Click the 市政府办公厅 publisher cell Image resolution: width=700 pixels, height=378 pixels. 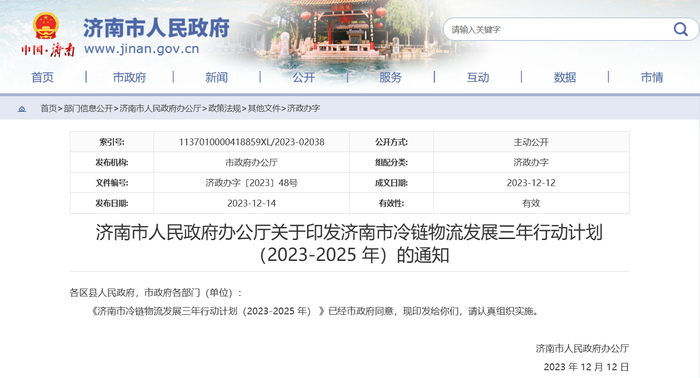coord(252,162)
